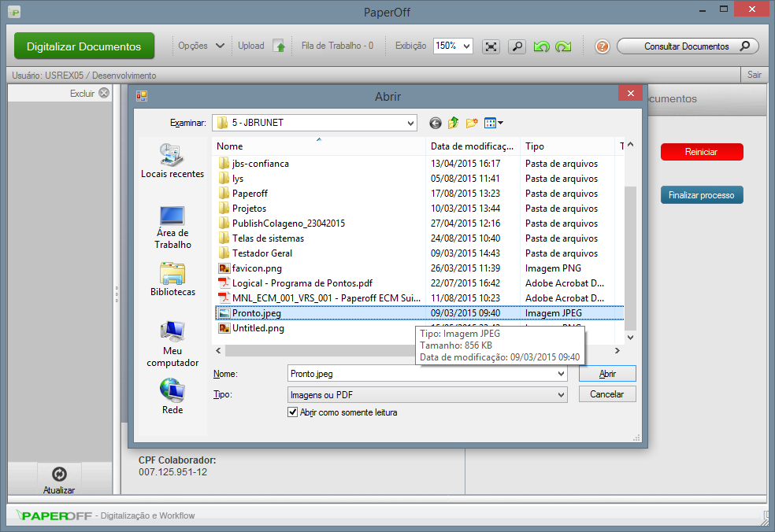This screenshot has width=775, height=532.
Task: Open the Upload tool
Action: click(x=261, y=45)
